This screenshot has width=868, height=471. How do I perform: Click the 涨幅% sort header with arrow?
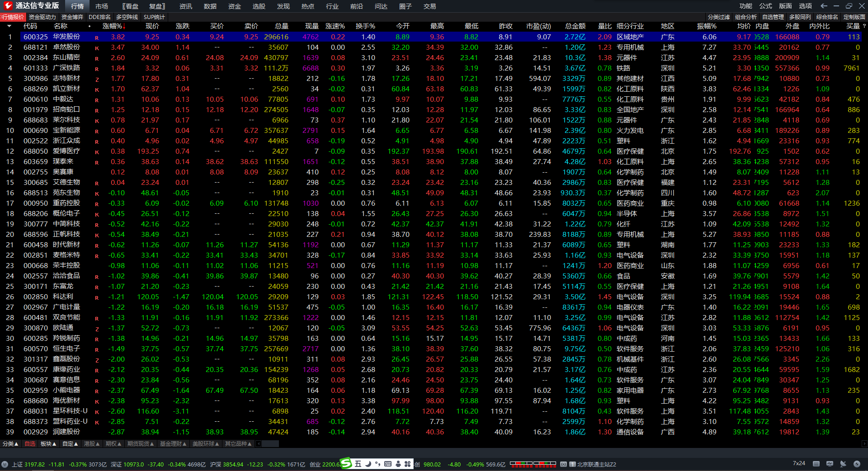pos(114,26)
